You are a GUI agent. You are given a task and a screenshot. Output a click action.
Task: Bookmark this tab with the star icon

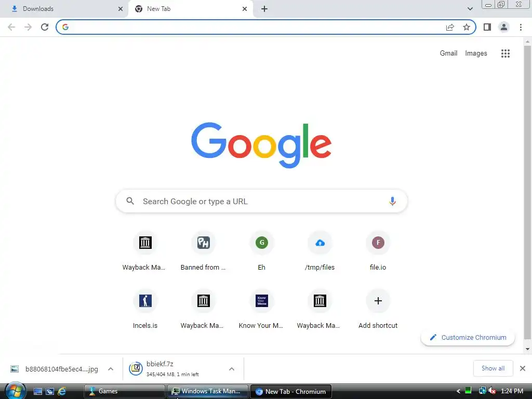467,27
